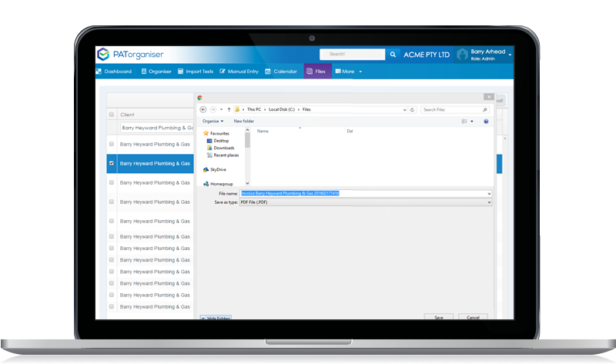
Task: Change the file view layout icon
Action: 464,122
